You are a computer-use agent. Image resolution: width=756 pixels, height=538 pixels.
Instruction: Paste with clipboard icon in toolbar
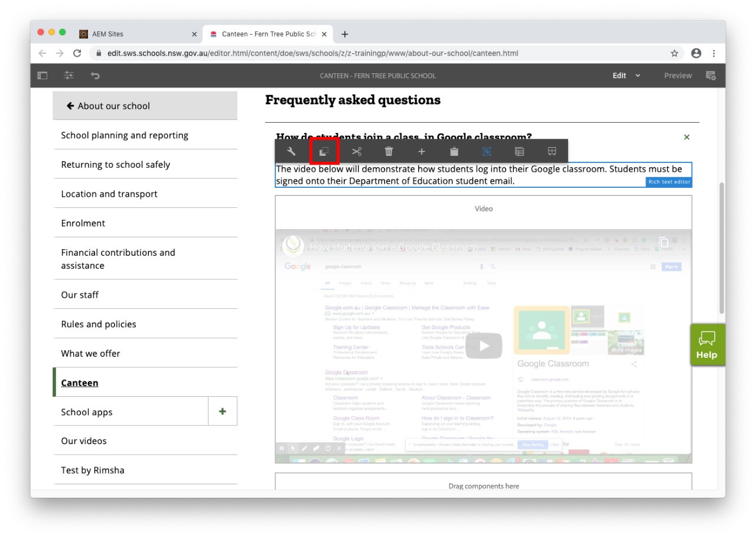[454, 152]
